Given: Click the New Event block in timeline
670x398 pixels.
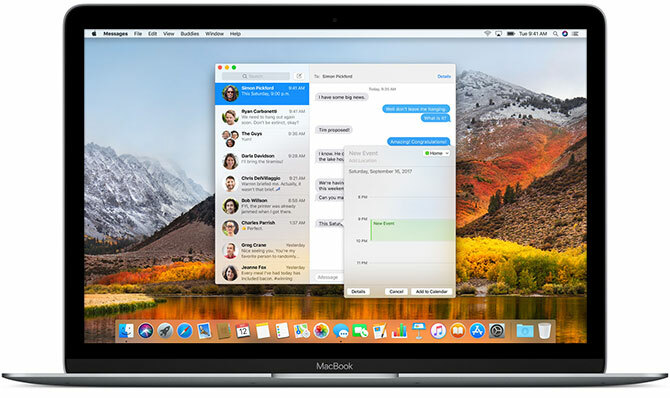Looking at the screenshot, I should point(412,230).
